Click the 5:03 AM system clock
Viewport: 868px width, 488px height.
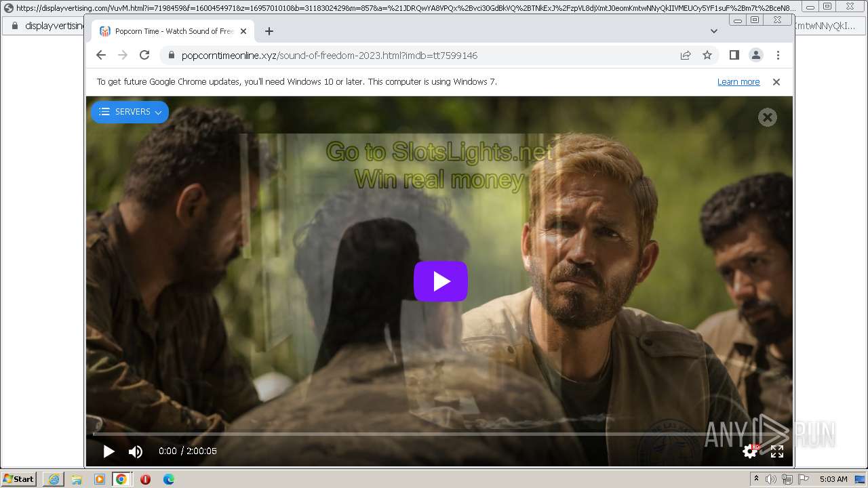[833, 479]
